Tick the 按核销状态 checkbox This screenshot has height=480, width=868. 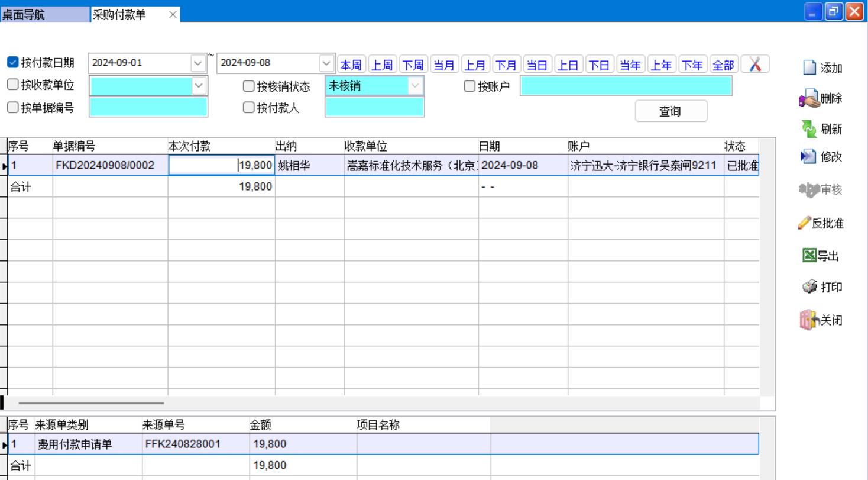point(249,86)
